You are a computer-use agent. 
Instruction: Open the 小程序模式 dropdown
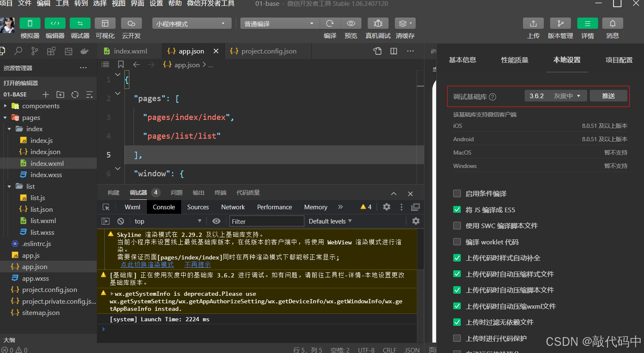point(192,23)
